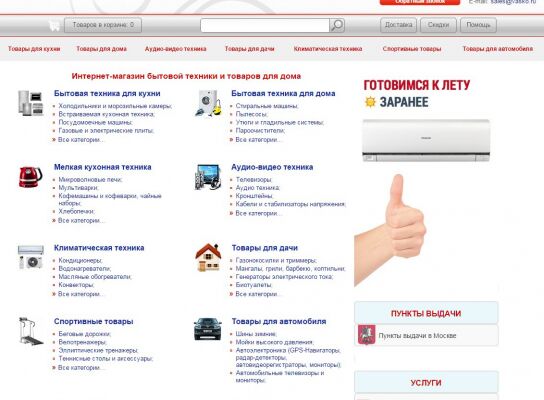Screen dimensions: 544x400
Task: Click the Moscow coat of arms icon
Action: point(366,335)
